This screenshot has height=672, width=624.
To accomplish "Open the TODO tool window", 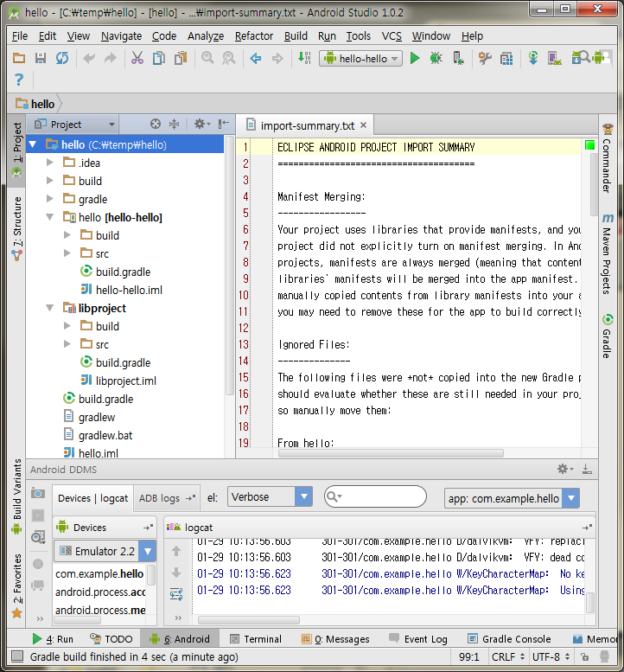I will coord(111,639).
